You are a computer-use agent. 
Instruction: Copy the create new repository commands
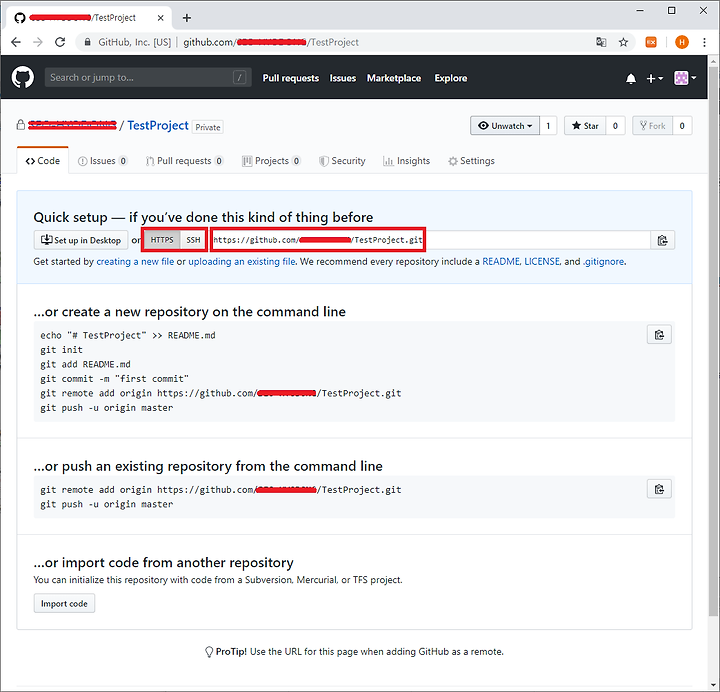(x=659, y=335)
